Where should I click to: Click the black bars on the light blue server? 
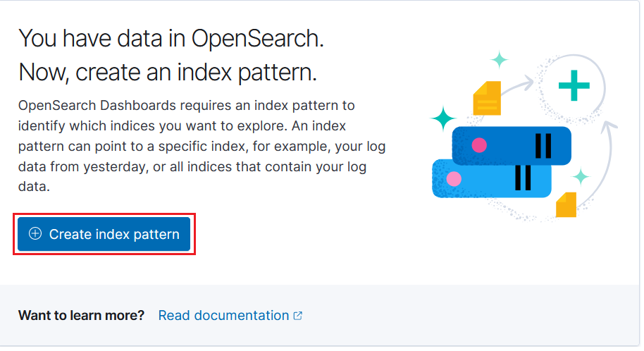(522, 178)
